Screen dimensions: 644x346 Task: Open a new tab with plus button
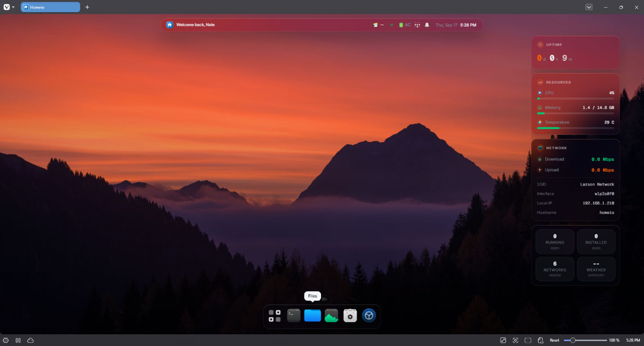(x=87, y=7)
